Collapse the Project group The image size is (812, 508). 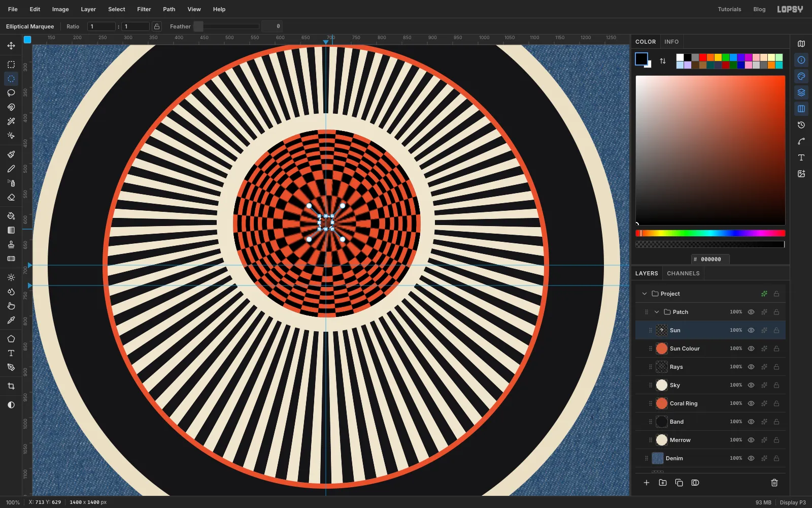click(645, 294)
